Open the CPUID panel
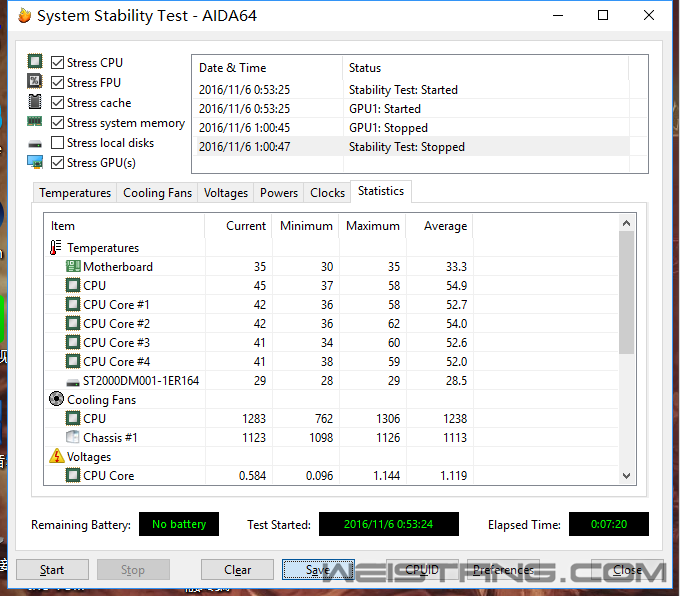Viewport: 680px width, 596px height. coord(422,570)
